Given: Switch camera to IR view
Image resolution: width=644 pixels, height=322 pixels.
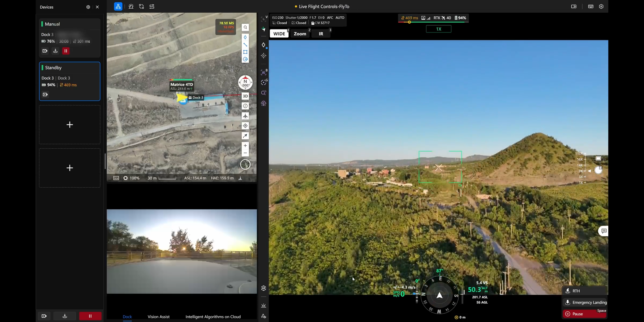Looking at the screenshot, I should [321, 34].
